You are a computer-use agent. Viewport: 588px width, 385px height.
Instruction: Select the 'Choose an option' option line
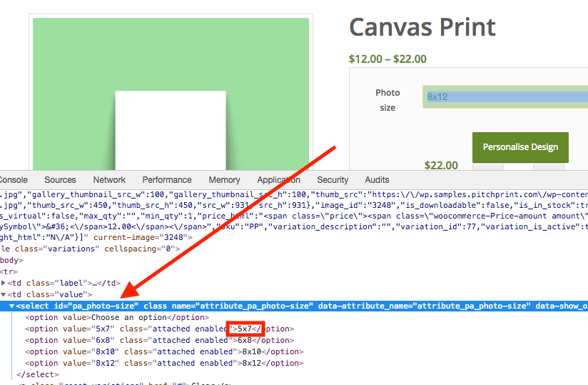click(x=117, y=317)
